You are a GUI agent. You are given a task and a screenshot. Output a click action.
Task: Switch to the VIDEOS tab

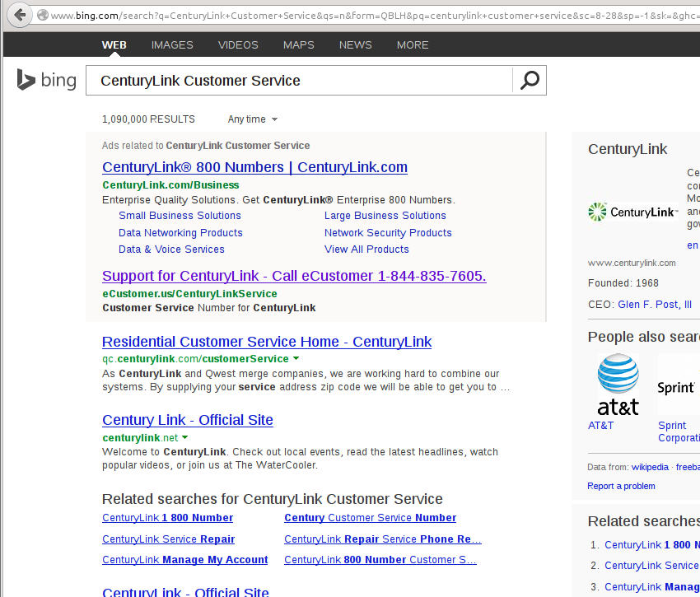[x=238, y=45]
